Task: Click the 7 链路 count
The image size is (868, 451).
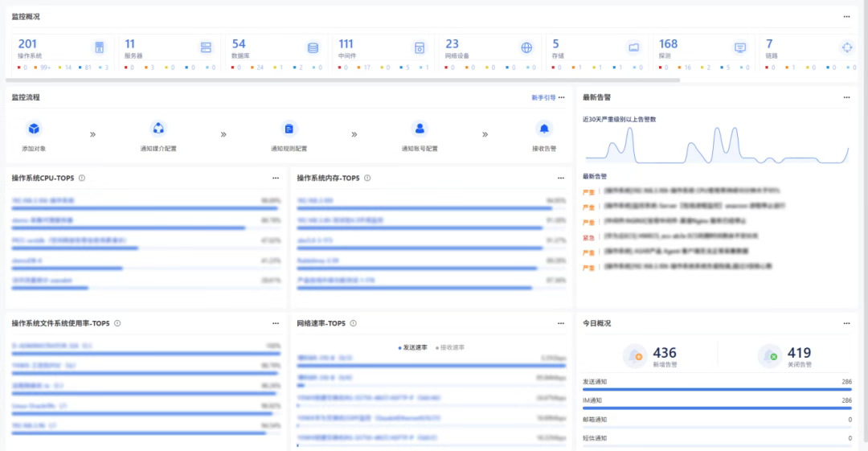Action: [x=769, y=43]
